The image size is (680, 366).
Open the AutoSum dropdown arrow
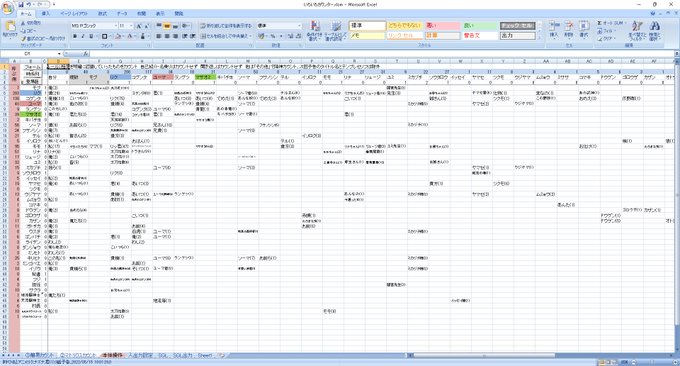[x=626, y=23]
